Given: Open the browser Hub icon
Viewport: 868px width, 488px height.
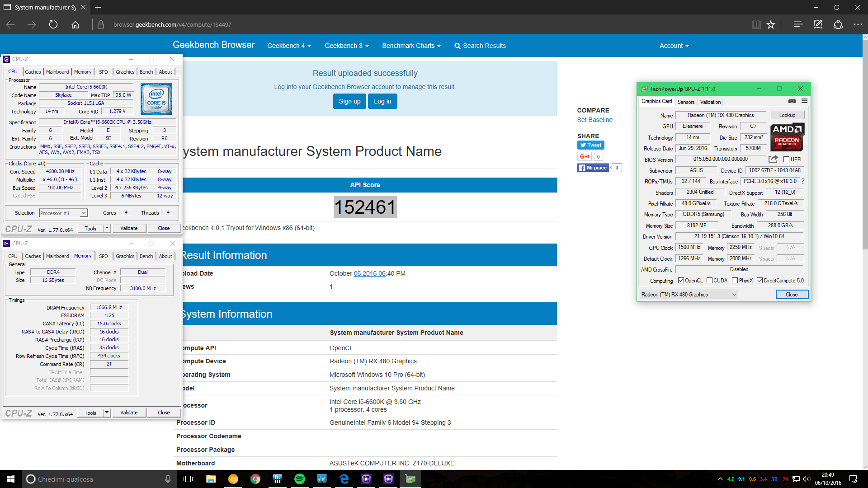Looking at the screenshot, I should click(x=798, y=24).
